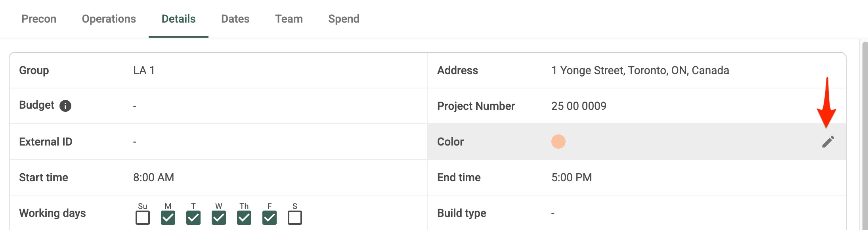Click the pencil edit icon in Color row
The image size is (868, 230).
(x=828, y=142)
